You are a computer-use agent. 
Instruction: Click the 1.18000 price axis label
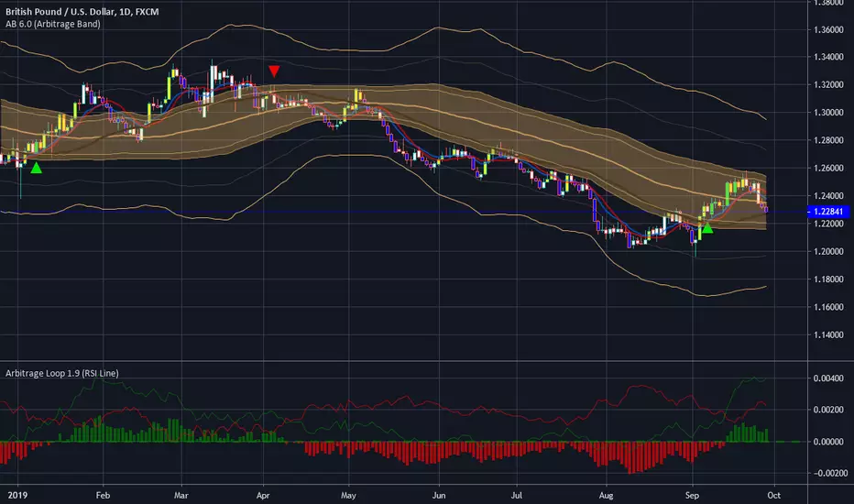pyautogui.click(x=828, y=279)
